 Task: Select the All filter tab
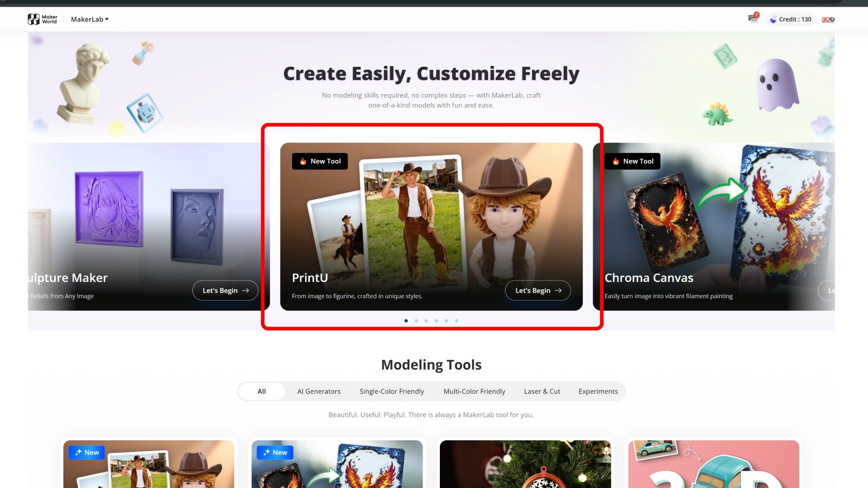coord(262,391)
